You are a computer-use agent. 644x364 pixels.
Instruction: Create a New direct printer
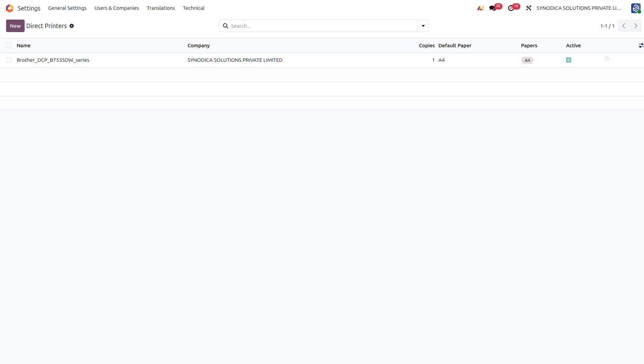point(15,26)
